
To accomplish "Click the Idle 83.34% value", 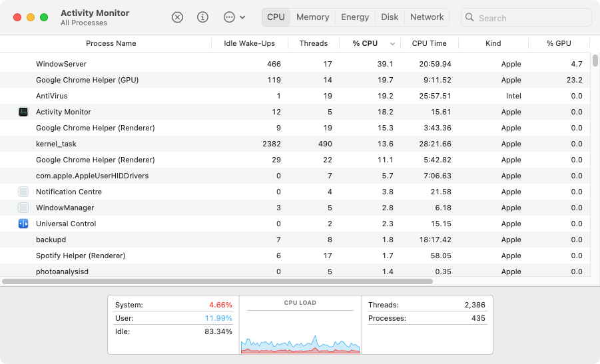I will tap(218, 331).
